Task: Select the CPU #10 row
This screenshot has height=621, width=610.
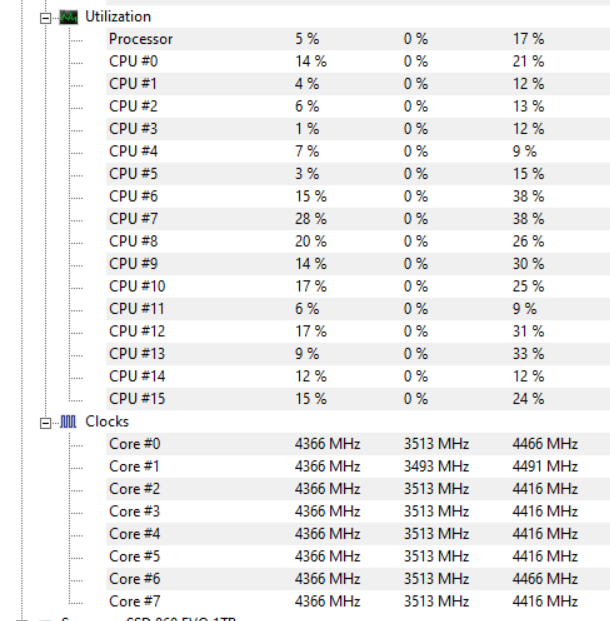Action: pyautogui.click(x=358, y=286)
